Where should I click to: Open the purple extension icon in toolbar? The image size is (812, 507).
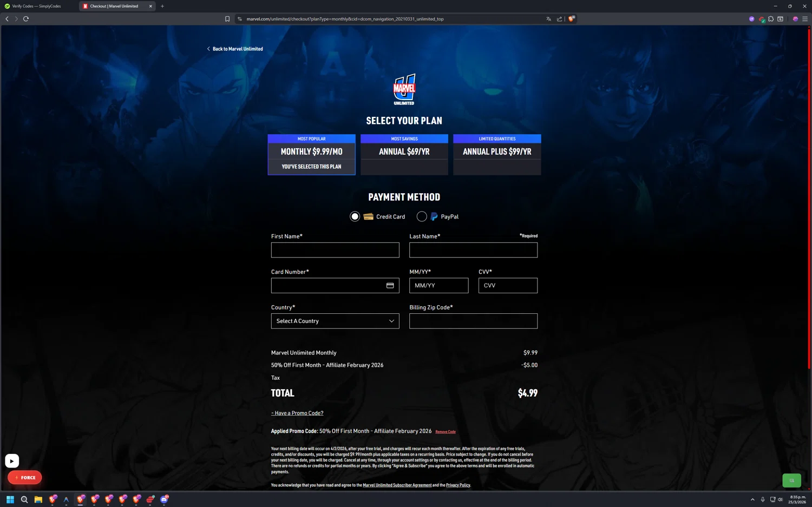(x=751, y=19)
